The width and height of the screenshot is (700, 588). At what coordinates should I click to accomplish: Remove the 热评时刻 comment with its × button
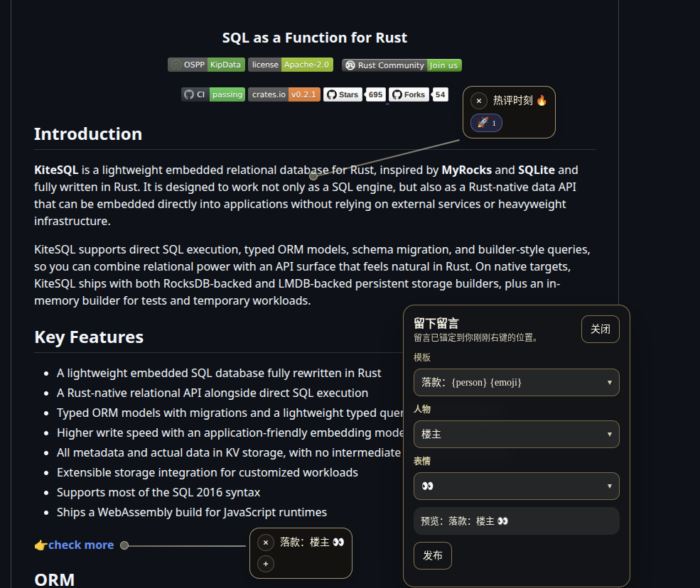[479, 101]
